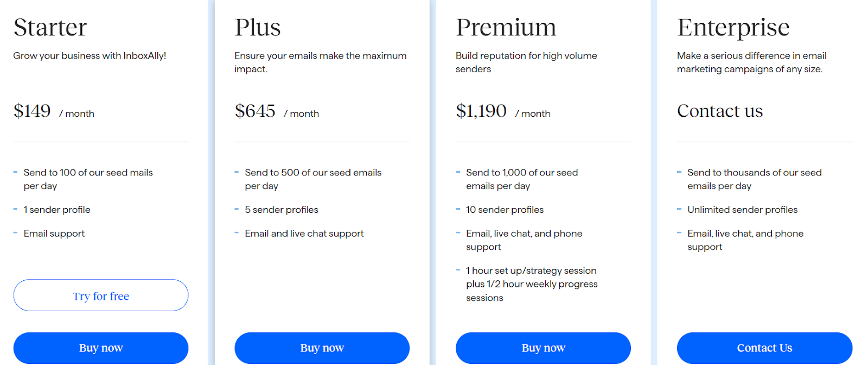Click Buy now under the Starter plan
The height and width of the screenshot is (365, 868).
click(100, 348)
